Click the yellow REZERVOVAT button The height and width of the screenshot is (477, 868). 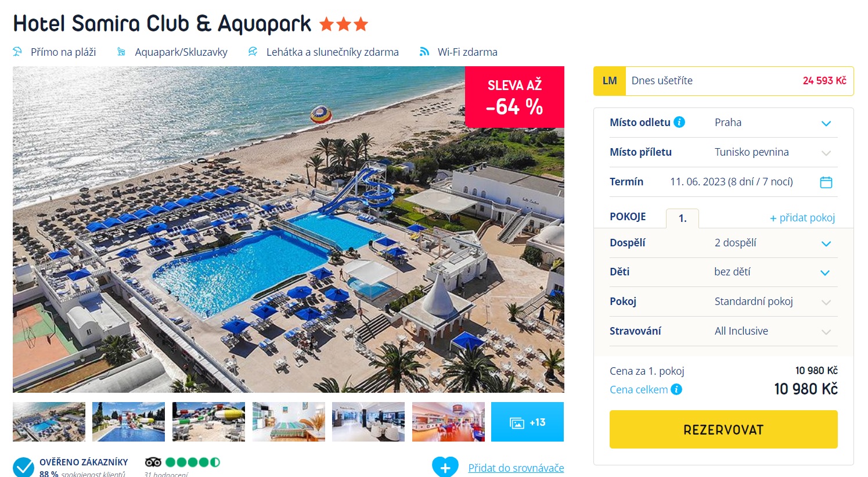(723, 429)
